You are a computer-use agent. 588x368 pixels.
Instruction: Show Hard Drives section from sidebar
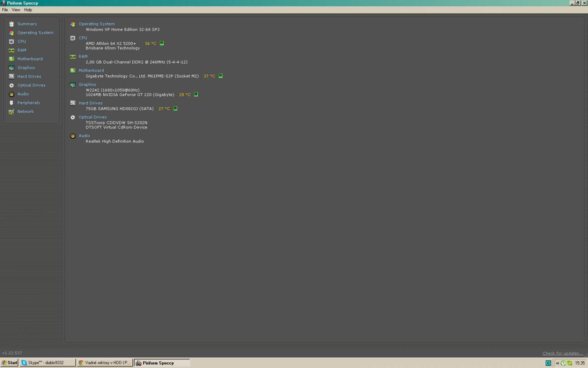[x=29, y=77]
